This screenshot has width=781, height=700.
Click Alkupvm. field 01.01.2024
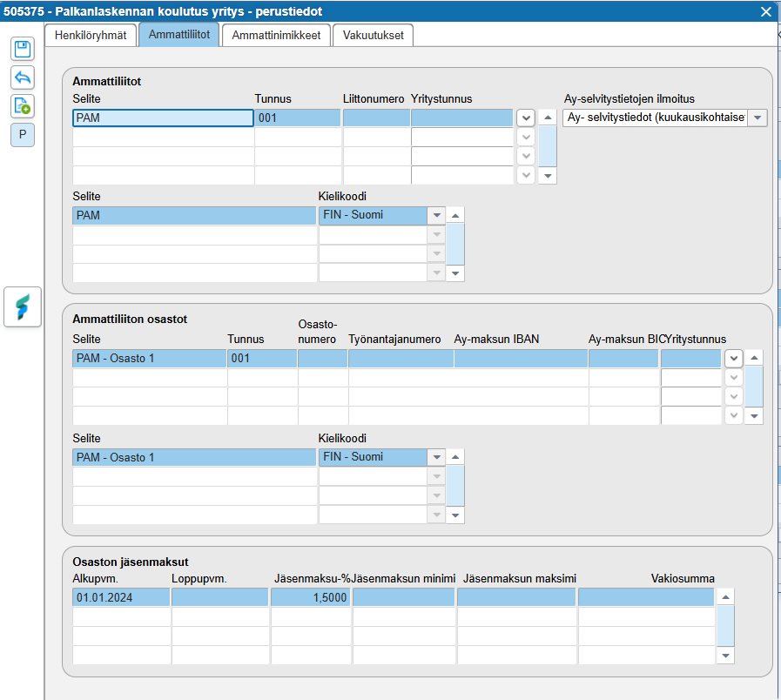tap(121, 597)
